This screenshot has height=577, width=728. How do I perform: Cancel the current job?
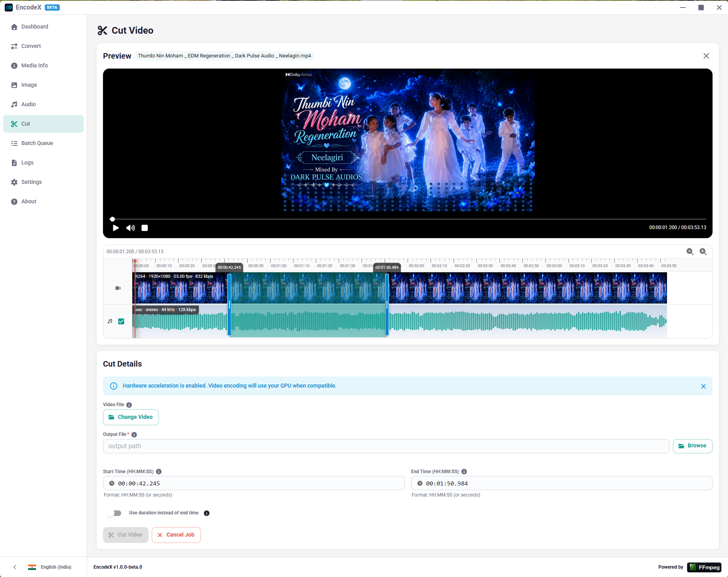coord(176,535)
